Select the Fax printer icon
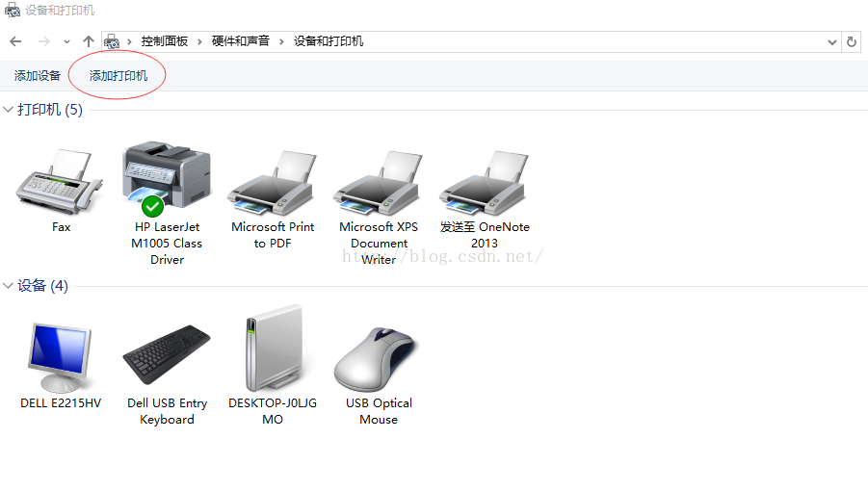This screenshot has width=868, height=491. pos(60,182)
